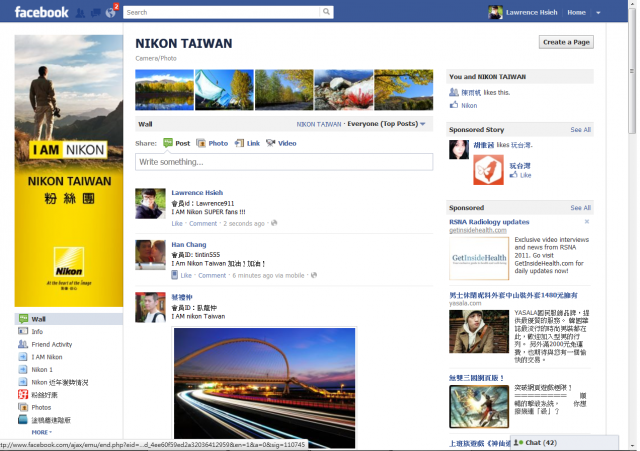
Task: Click See All in Sponsored section
Action: pyautogui.click(x=580, y=208)
